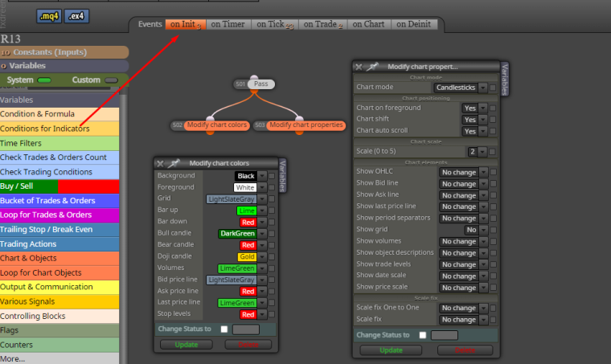Switch to the on Trade events tab
The width and height of the screenshot is (611, 364).
pos(322,24)
